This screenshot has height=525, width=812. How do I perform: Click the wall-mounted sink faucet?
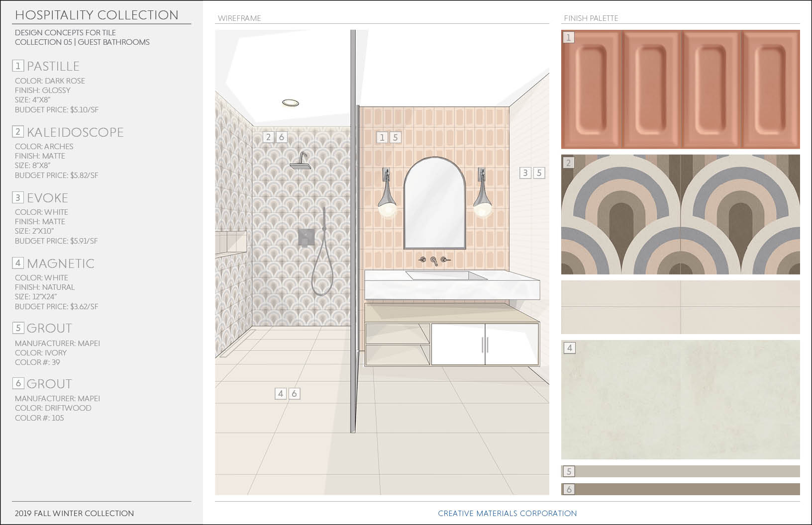pos(434,261)
